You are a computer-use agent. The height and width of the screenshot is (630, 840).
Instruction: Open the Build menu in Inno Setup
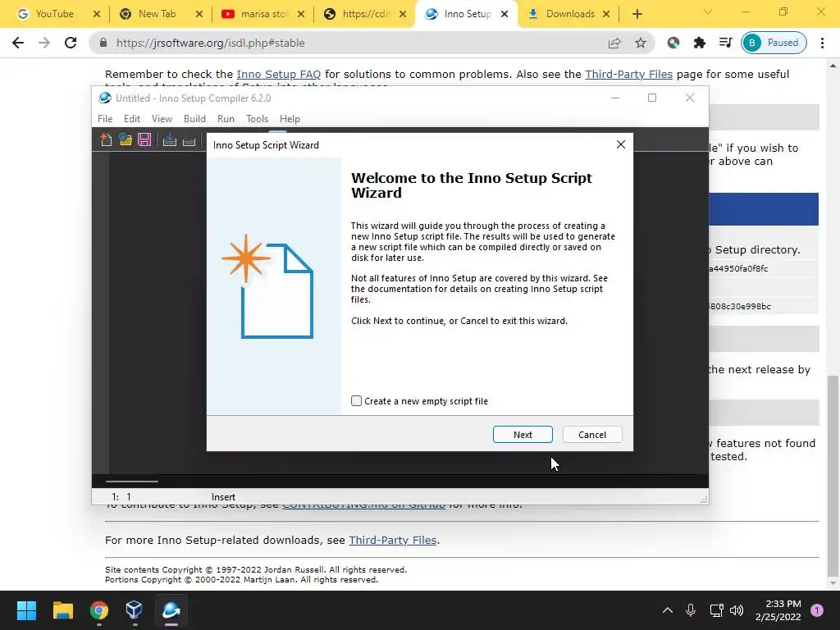coord(194,119)
